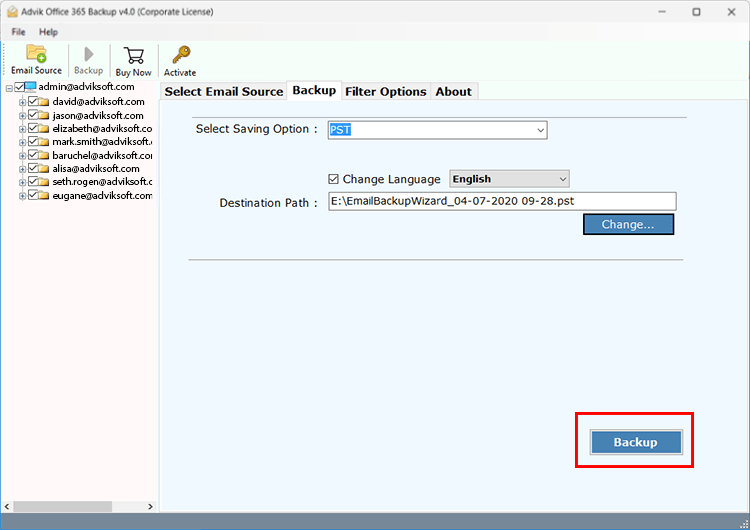Switch to the About tab
The height and width of the screenshot is (530, 750).
[x=453, y=91]
